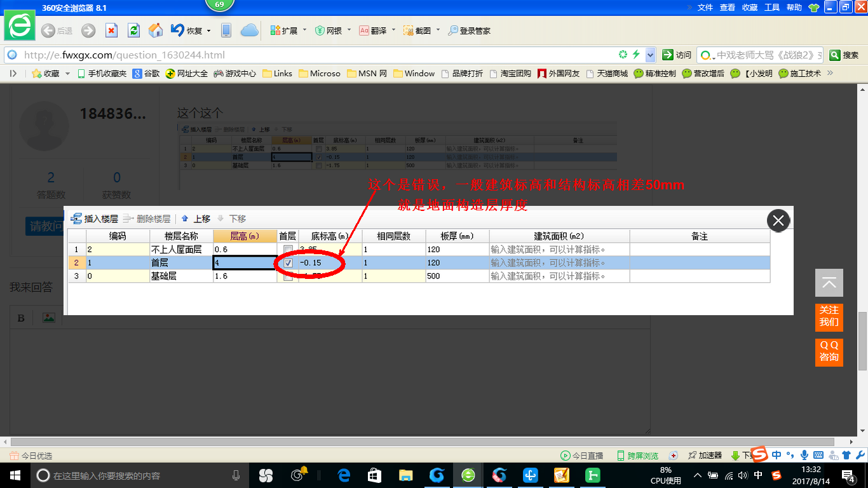Screen dimensions: 868x488
Task: Open the 工具 menu
Action: tap(772, 8)
